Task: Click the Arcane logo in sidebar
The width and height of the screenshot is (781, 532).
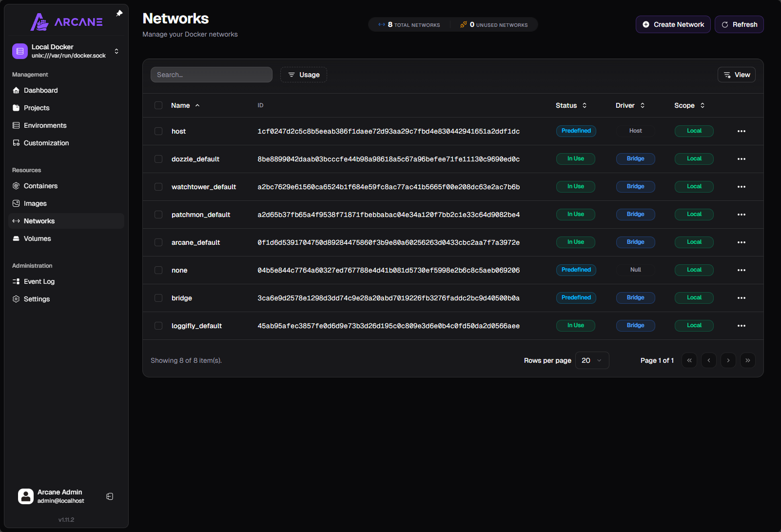Action: (66, 22)
